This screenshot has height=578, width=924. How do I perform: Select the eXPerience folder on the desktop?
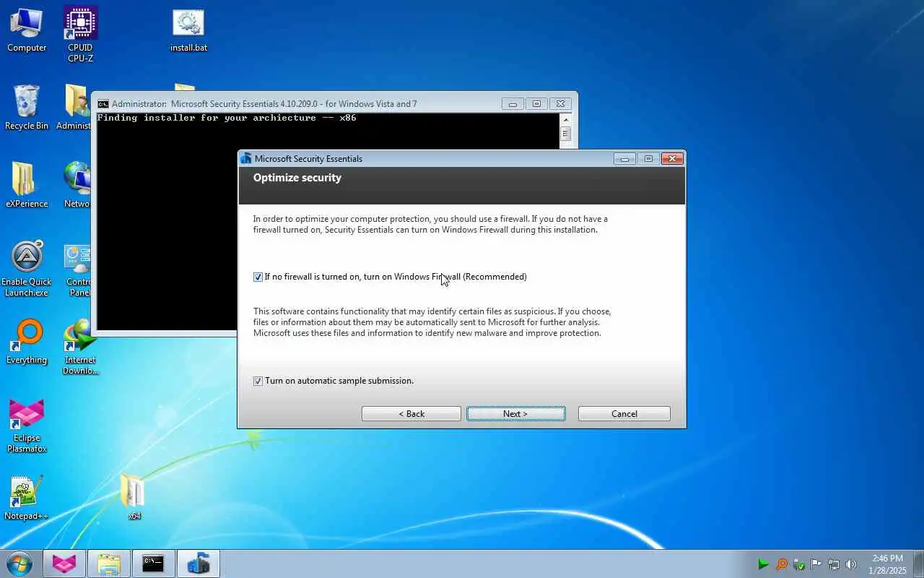[x=27, y=186]
